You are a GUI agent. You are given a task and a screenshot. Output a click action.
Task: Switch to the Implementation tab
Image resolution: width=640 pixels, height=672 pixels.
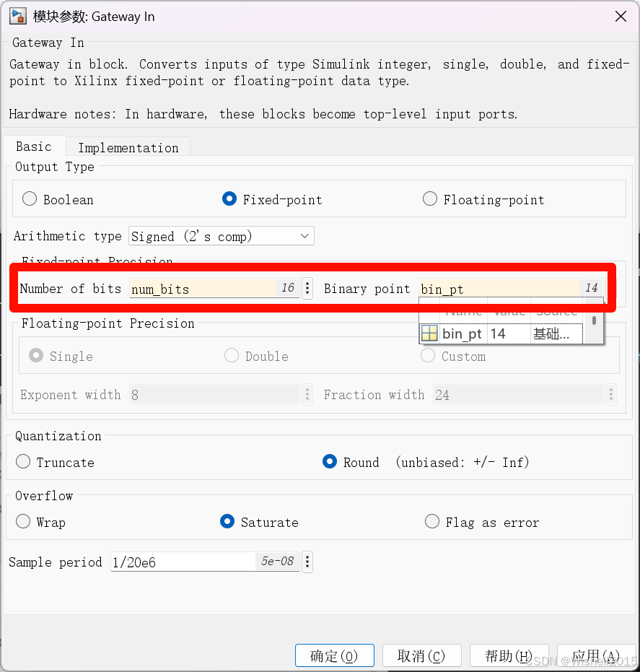[x=128, y=147]
